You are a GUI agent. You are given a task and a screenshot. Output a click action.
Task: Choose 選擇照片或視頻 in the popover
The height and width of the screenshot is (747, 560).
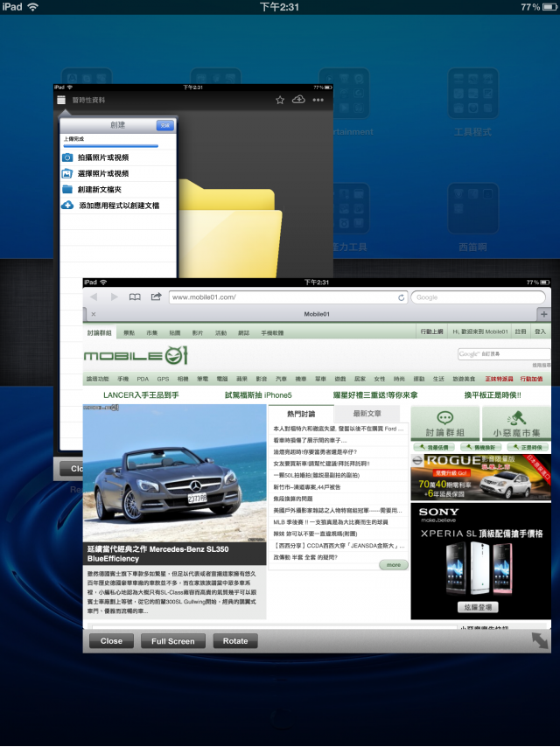(x=118, y=173)
